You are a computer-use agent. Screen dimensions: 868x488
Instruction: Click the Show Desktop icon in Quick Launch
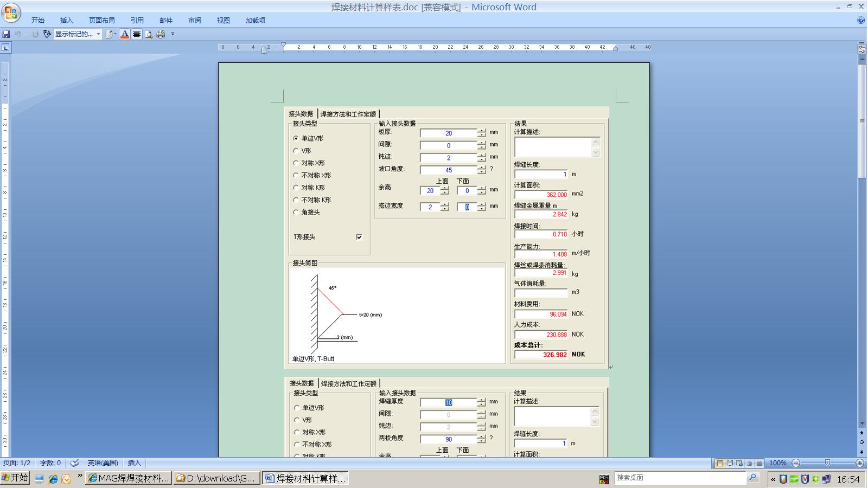[39, 479]
